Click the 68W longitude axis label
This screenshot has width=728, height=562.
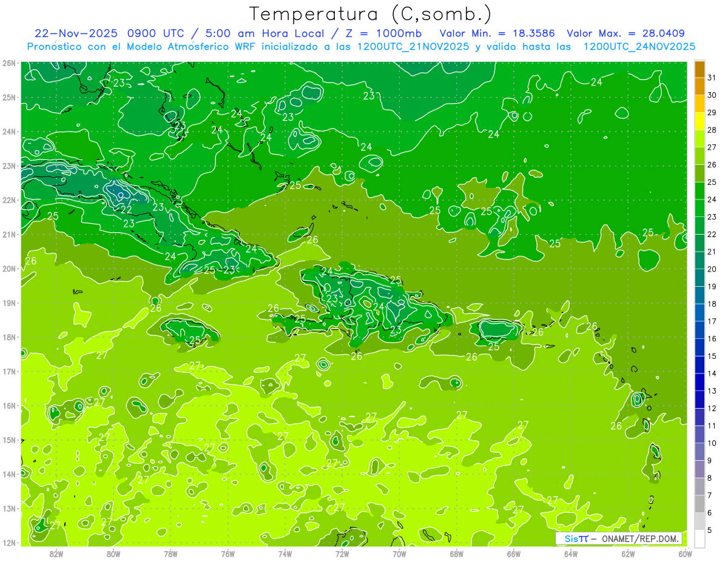coord(456,553)
